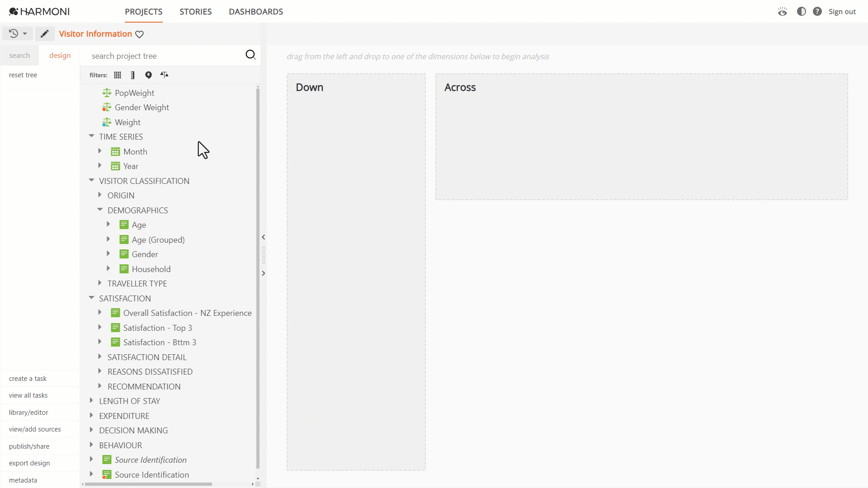Viewport: 868px width, 488px height.
Task: Open view/add sources
Action: 35,429
